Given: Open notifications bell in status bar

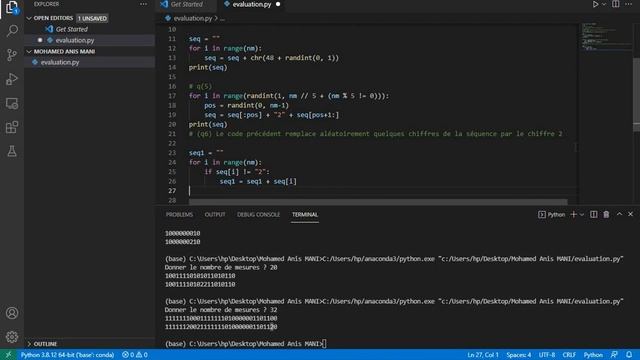Looking at the screenshot, I should (629, 355).
